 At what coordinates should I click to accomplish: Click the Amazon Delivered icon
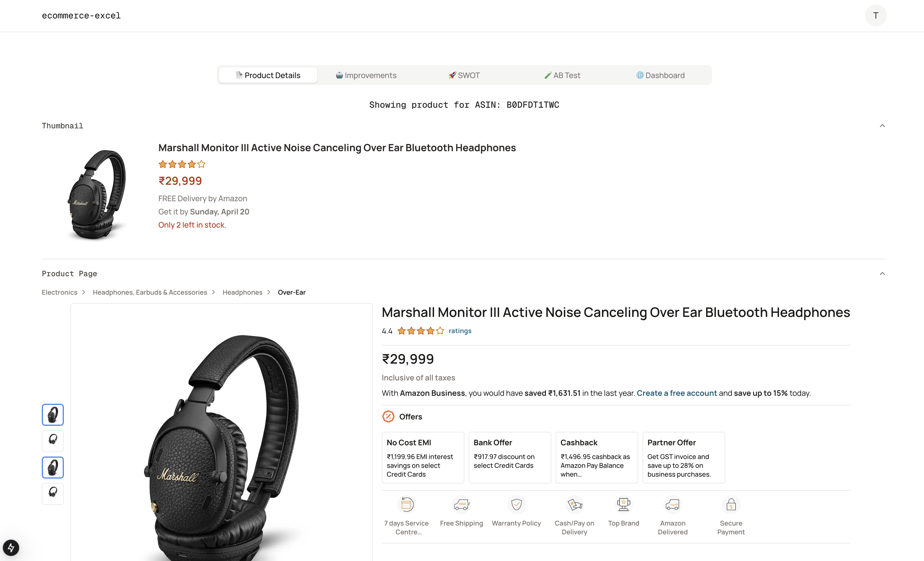click(x=672, y=504)
